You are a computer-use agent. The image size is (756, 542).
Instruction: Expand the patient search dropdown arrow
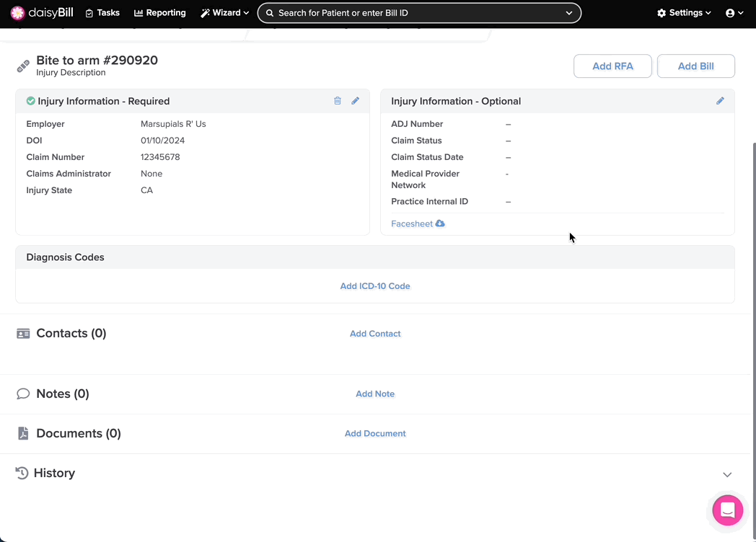[569, 13]
